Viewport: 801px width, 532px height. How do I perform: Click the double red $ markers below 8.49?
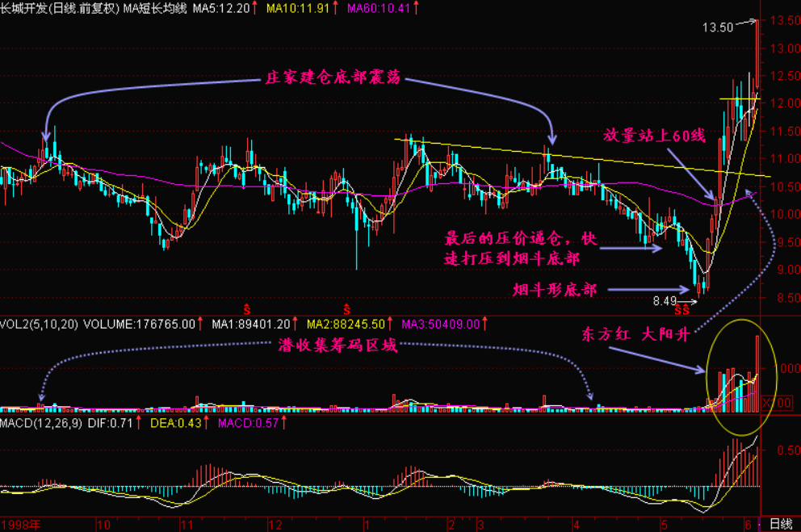coord(681,309)
